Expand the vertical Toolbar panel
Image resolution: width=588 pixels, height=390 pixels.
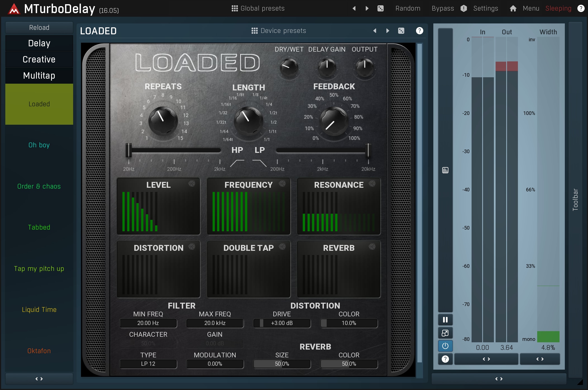pos(575,199)
